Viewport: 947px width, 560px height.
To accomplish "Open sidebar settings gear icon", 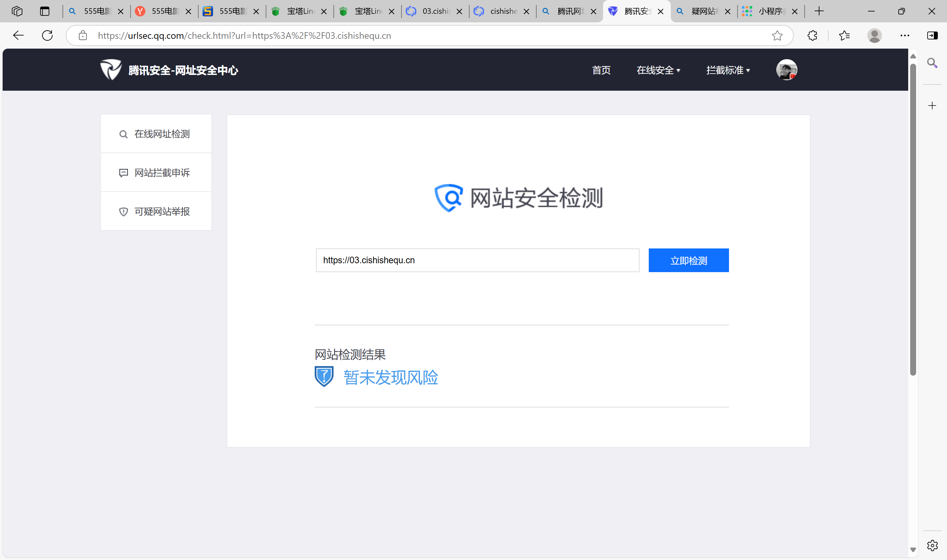I will point(932,545).
